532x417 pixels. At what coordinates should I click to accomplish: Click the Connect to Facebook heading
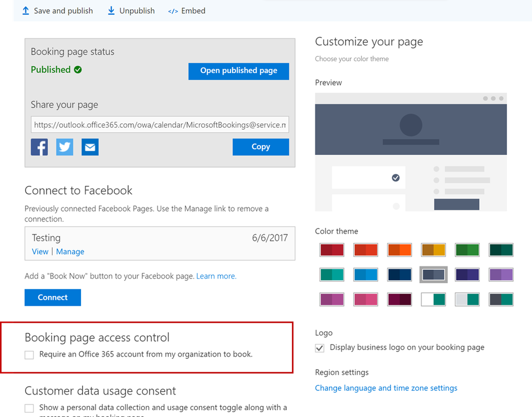78,190
